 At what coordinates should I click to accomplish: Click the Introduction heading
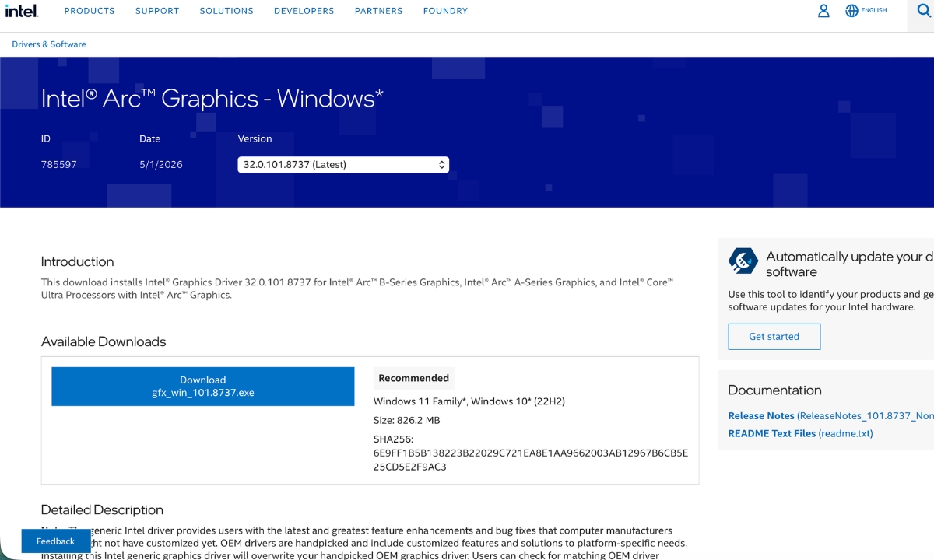pyautogui.click(x=77, y=261)
